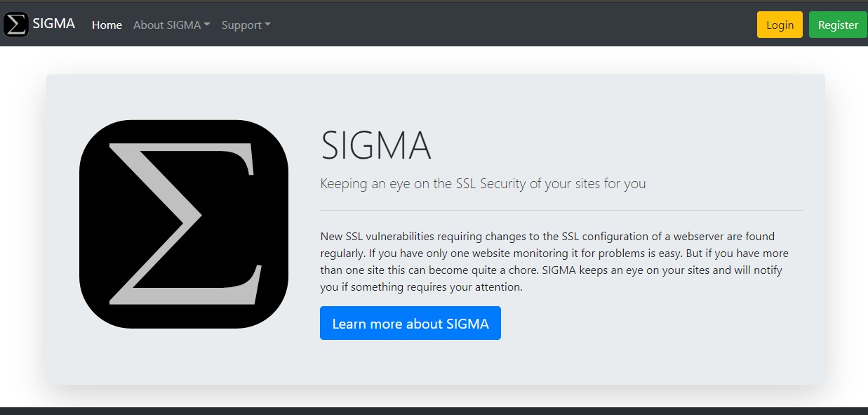Open the Support dropdown menu

pyautogui.click(x=245, y=25)
